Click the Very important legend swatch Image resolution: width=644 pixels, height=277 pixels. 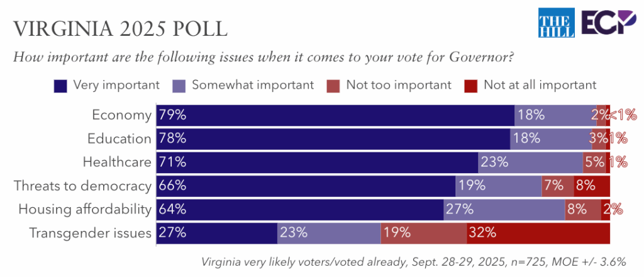coord(61,85)
